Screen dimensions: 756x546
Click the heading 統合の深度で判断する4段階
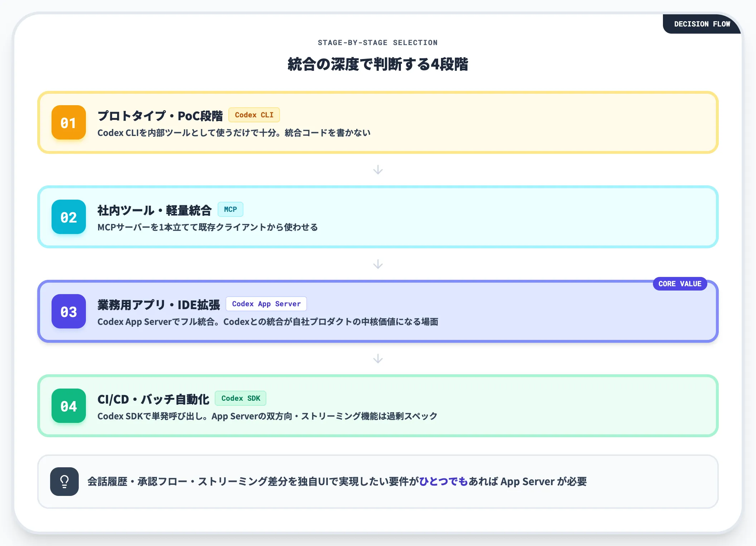378,64
